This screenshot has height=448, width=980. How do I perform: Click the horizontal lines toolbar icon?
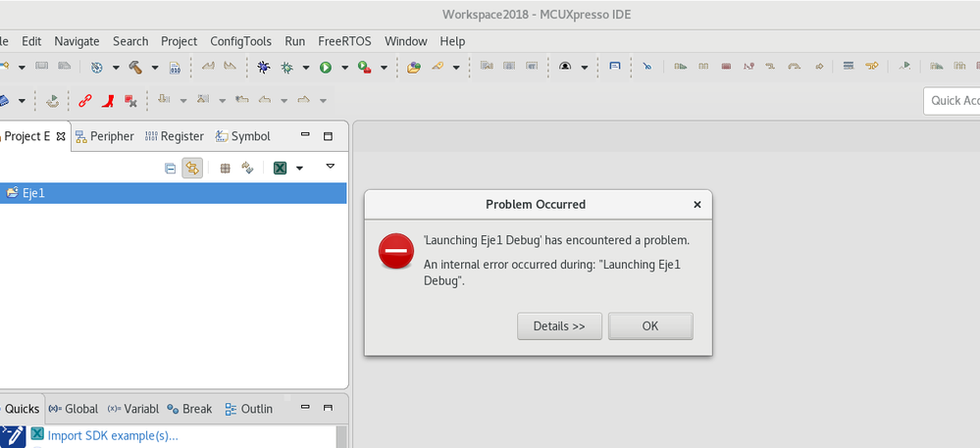pos(849,66)
